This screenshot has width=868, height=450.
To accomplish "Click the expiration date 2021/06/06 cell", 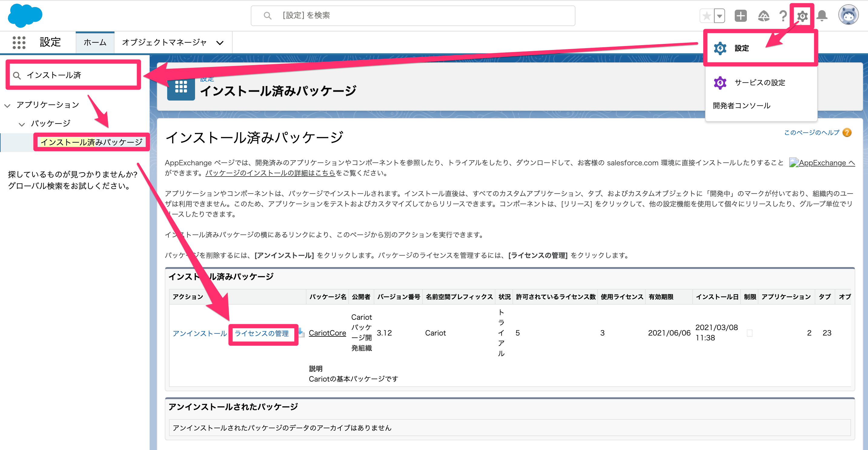I will pyautogui.click(x=669, y=333).
